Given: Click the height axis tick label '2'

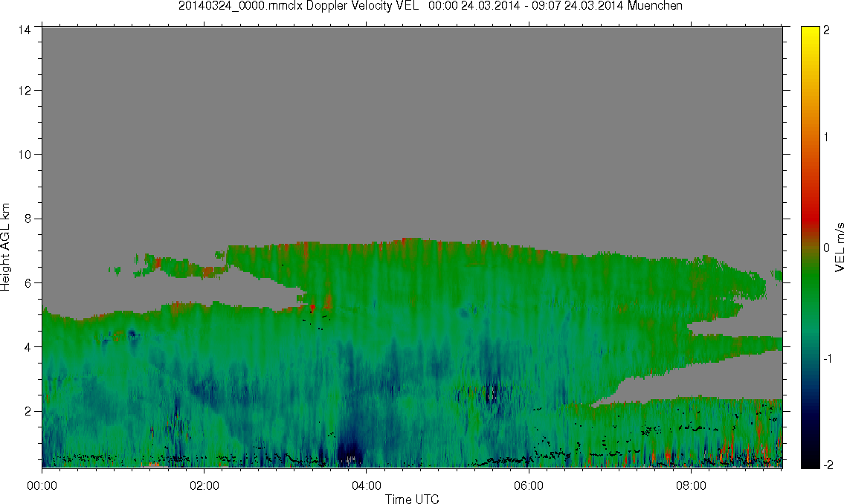Looking at the screenshot, I should (x=27, y=412).
